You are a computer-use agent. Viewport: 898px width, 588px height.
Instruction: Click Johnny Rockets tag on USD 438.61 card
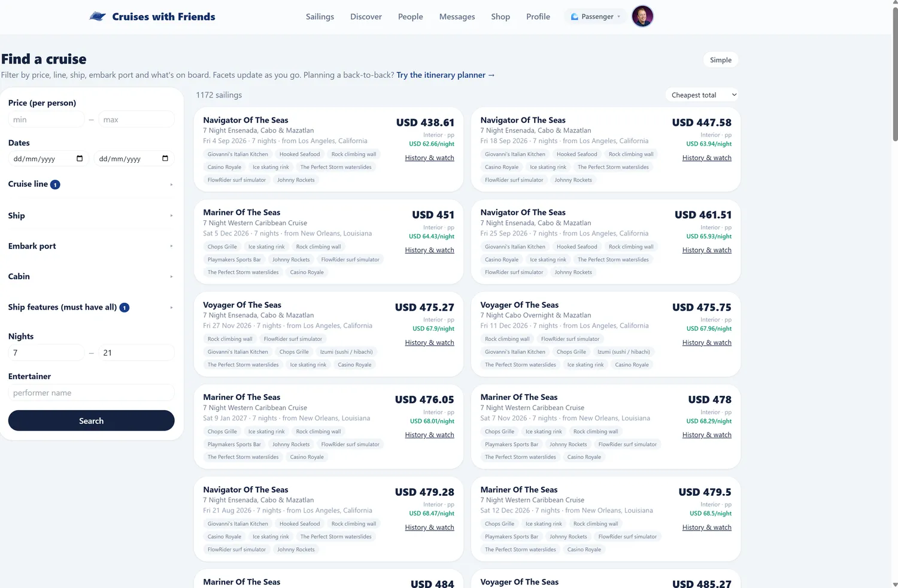coord(296,180)
